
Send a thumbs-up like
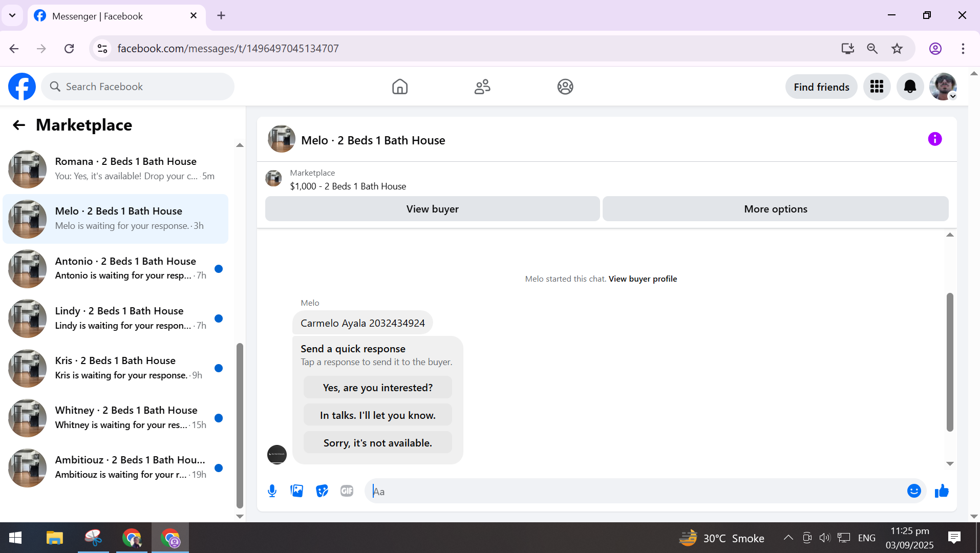click(942, 491)
